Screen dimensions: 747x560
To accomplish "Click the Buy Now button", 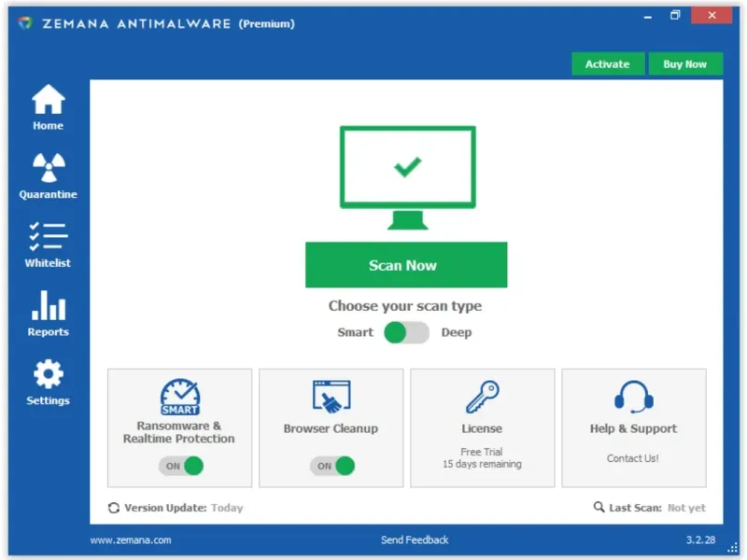I will click(685, 63).
